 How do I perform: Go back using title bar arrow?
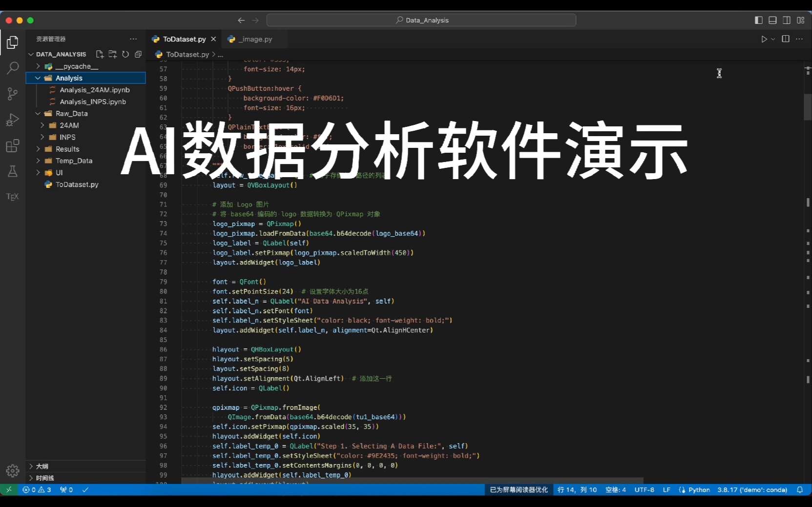coord(241,20)
